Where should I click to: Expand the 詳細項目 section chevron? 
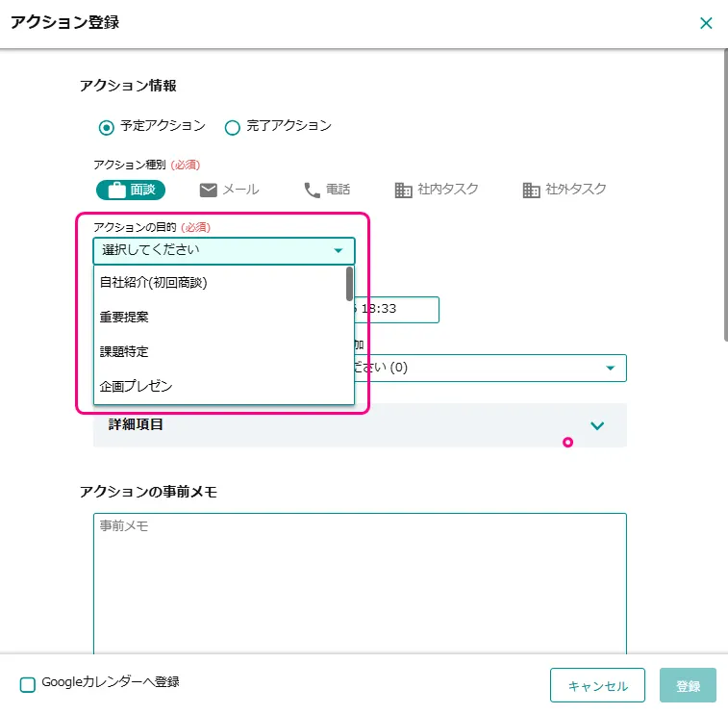(x=597, y=425)
